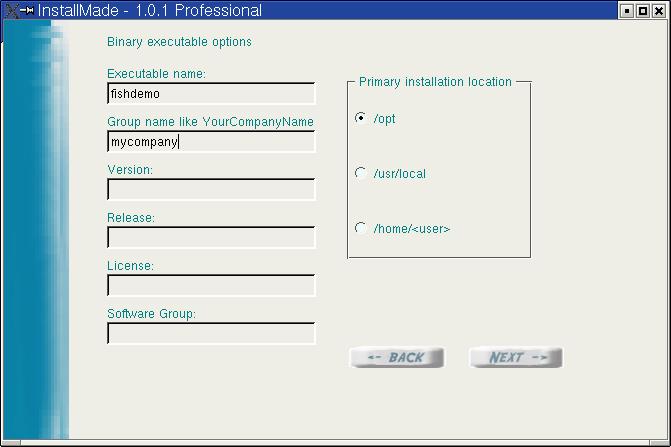Click the Executable name field containing fishdemo

(211, 94)
